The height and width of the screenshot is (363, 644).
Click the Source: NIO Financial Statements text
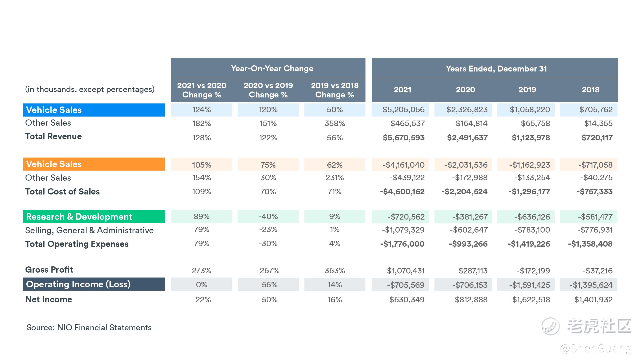(x=89, y=327)
